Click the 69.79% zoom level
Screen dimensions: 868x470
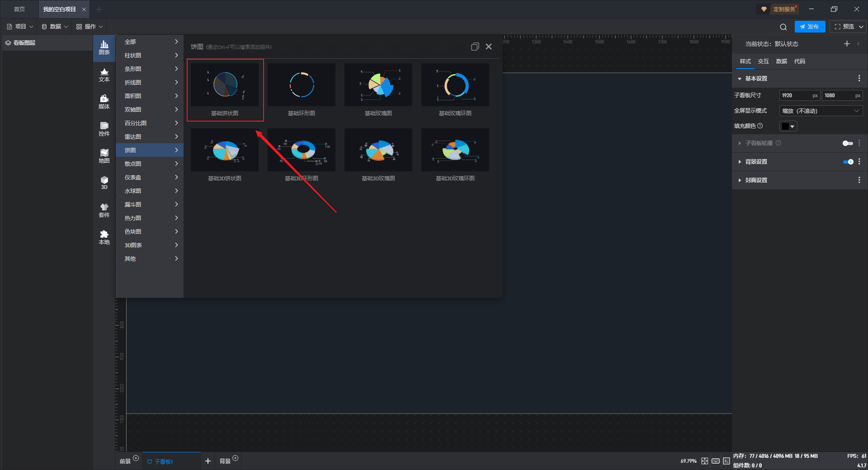click(689, 461)
